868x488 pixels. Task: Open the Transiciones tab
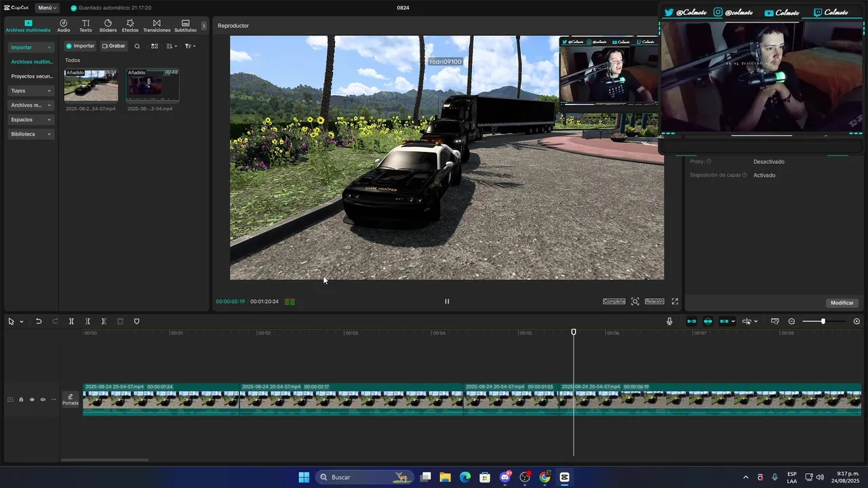coord(157,26)
